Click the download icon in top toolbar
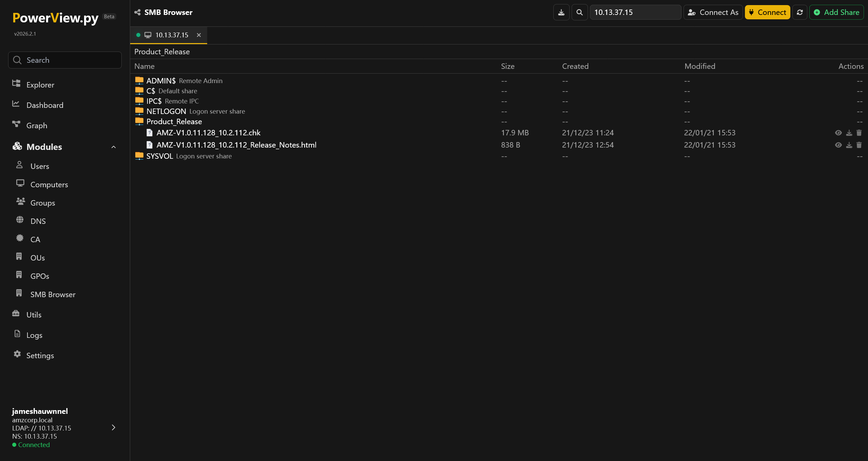 point(561,13)
